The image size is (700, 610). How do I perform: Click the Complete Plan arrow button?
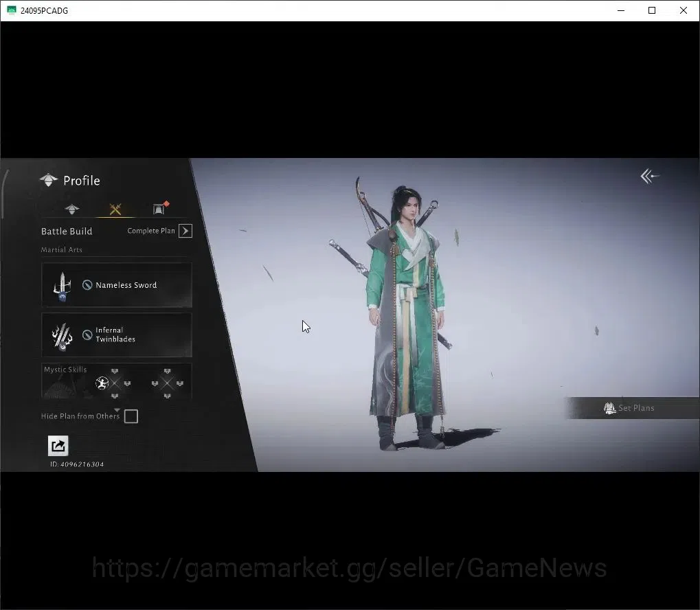(x=185, y=231)
